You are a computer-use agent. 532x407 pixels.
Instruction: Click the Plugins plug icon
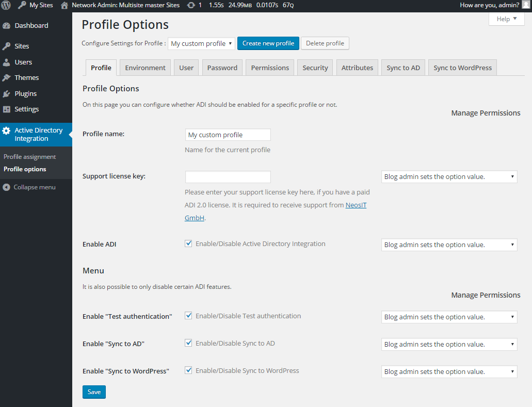point(7,94)
